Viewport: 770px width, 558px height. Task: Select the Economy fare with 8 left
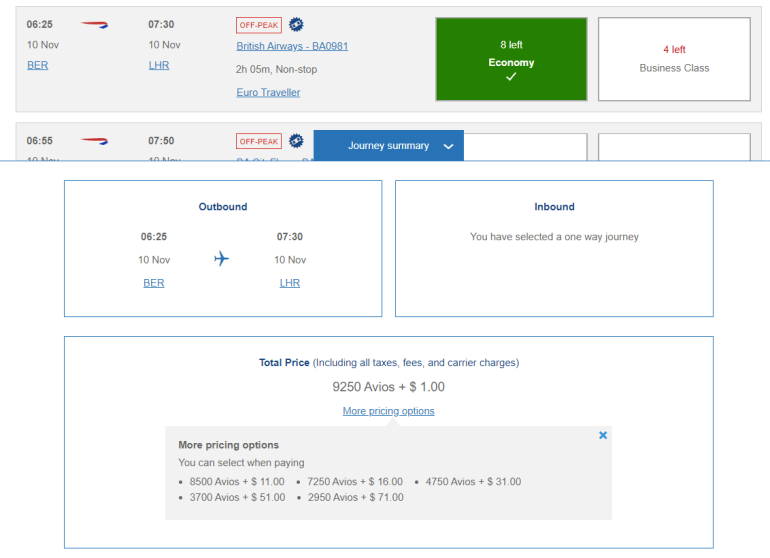(511, 59)
